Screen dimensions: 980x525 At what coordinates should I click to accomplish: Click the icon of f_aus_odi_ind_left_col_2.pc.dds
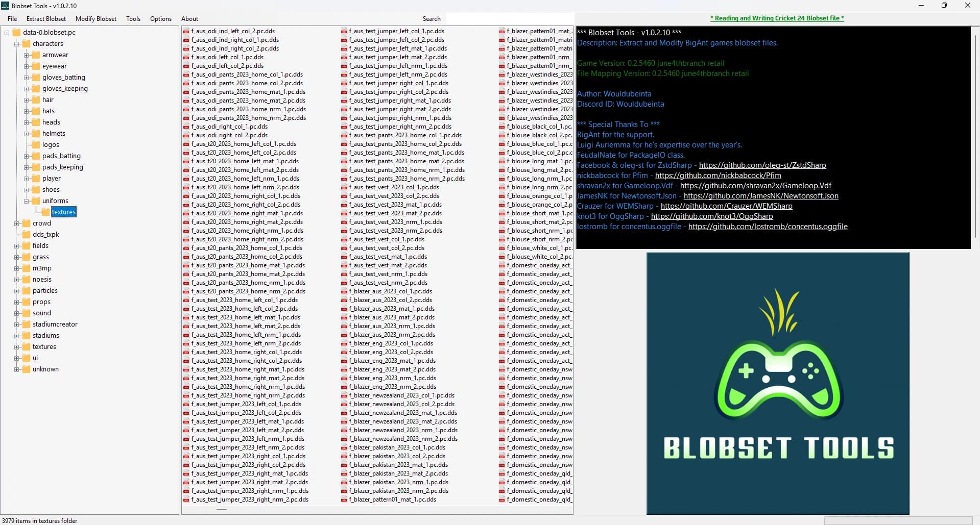(x=186, y=31)
